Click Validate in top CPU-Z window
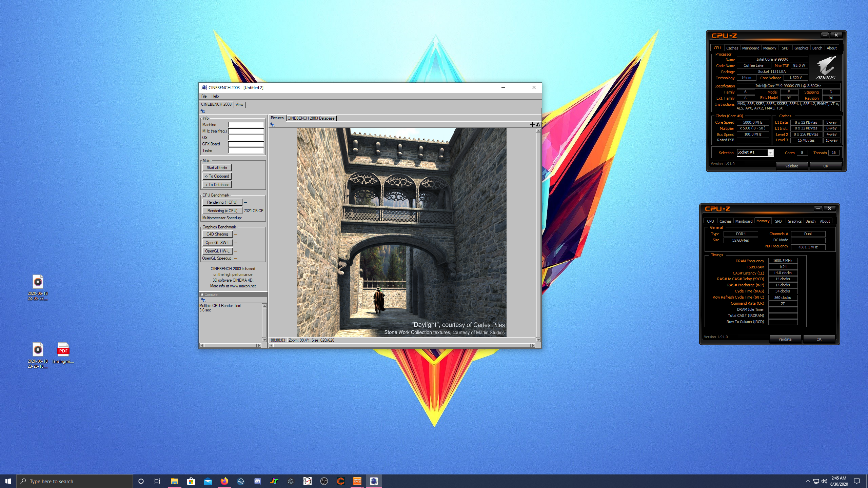The image size is (868, 488). tap(792, 166)
